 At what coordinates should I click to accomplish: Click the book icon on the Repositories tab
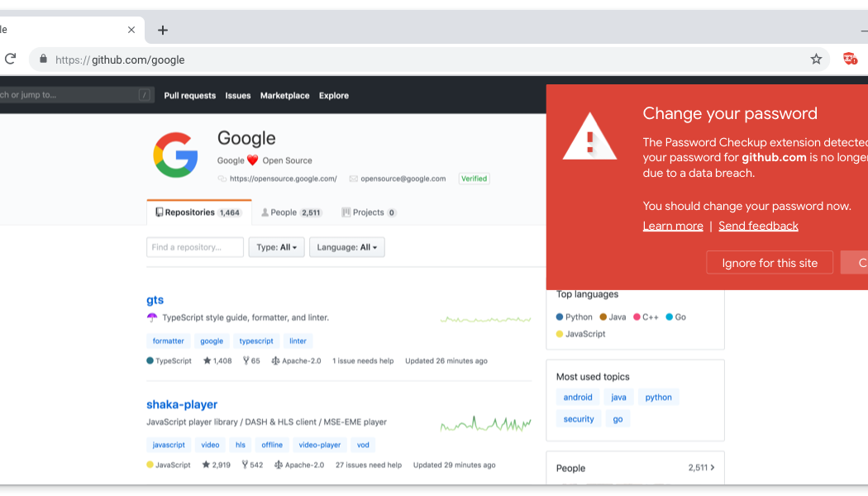click(x=159, y=212)
